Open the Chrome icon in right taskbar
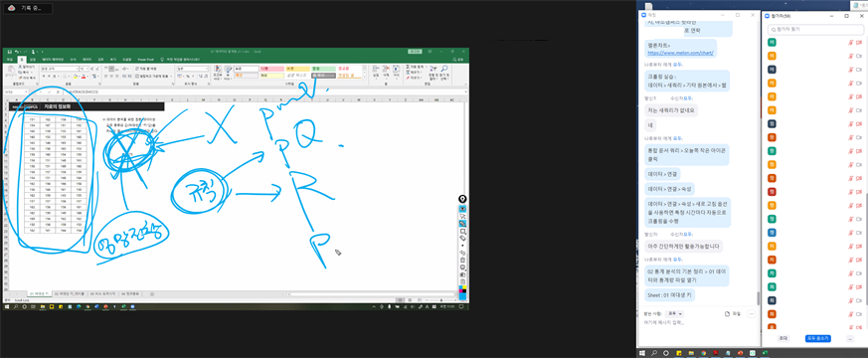The image size is (868, 359). coord(703,353)
